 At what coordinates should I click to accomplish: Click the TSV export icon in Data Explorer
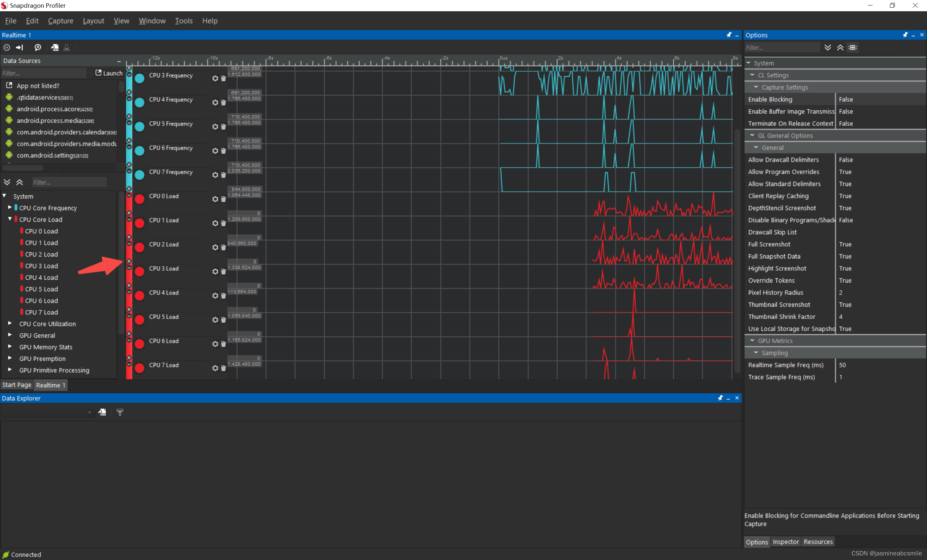[x=102, y=412]
